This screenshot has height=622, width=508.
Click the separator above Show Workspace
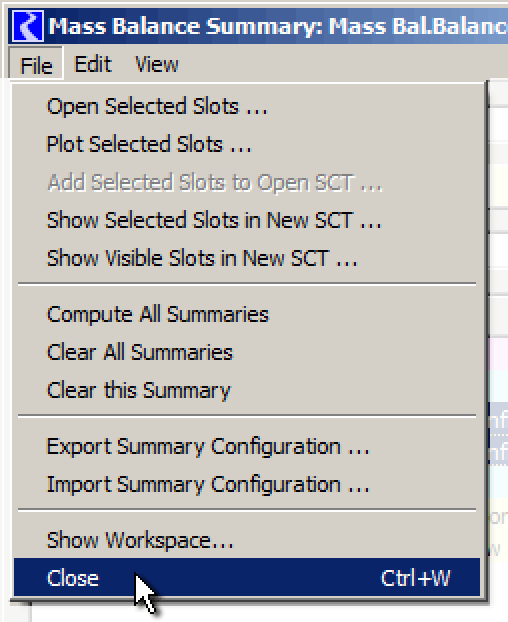247,510
